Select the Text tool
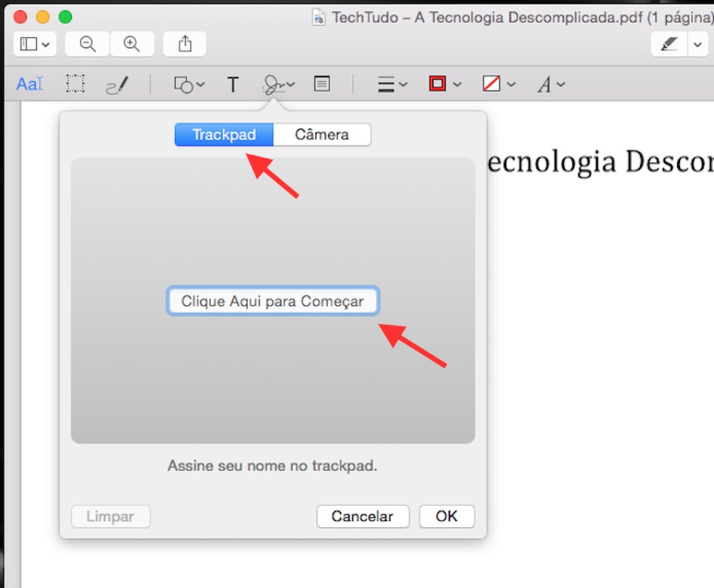The width and height of the screenshot is (714, 588). pos(233,85)
